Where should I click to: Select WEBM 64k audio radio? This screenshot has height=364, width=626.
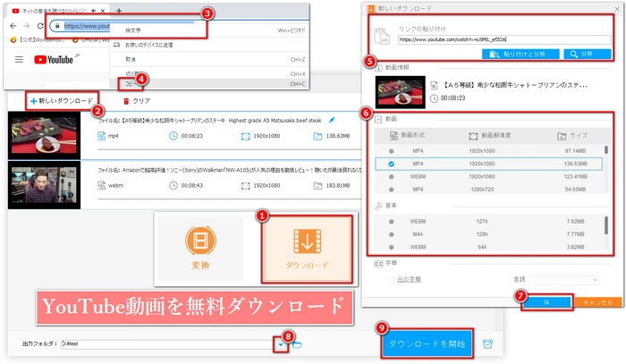(392, 247)
